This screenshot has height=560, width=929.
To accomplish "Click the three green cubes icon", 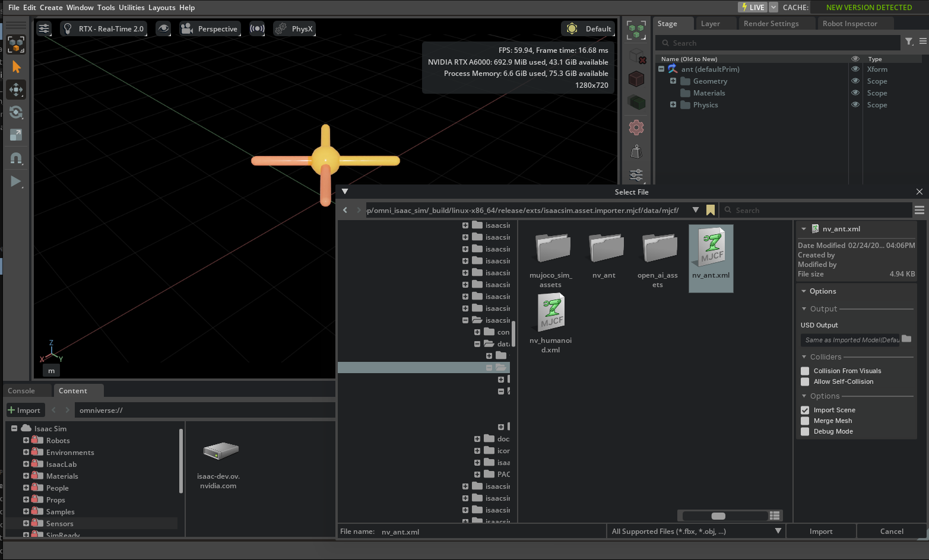I will [x=636, y=30].
